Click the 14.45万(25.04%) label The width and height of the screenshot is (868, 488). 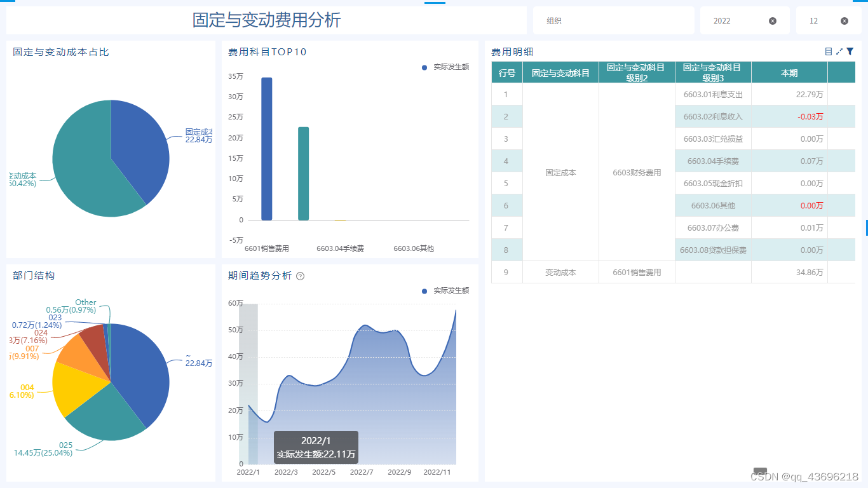click(x=43, y=453)
